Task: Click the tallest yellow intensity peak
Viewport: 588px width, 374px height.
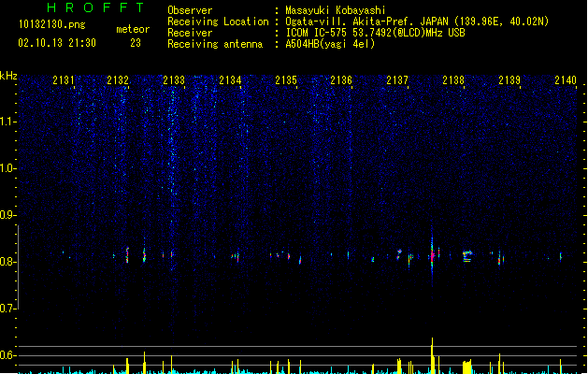Action: 432,355
